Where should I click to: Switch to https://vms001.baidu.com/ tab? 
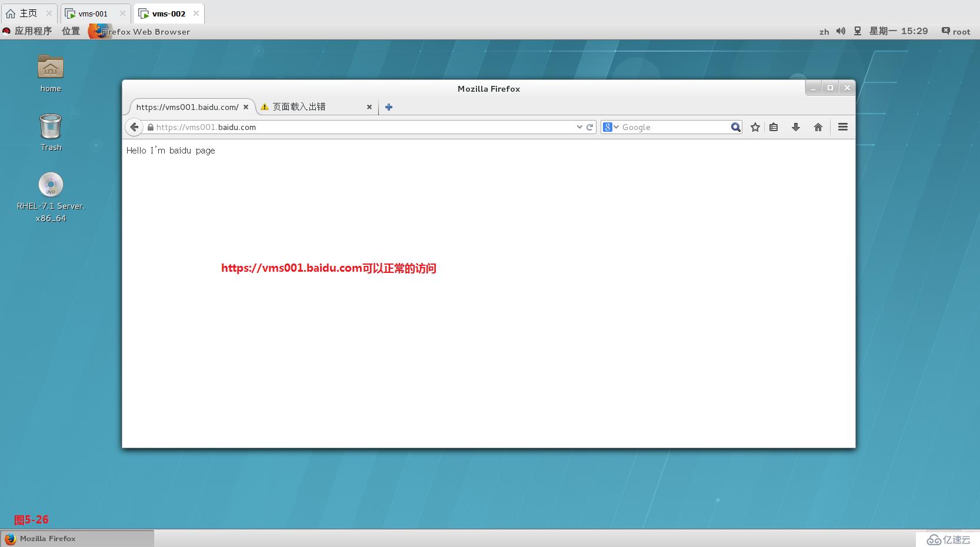click(x=187, y=107)
